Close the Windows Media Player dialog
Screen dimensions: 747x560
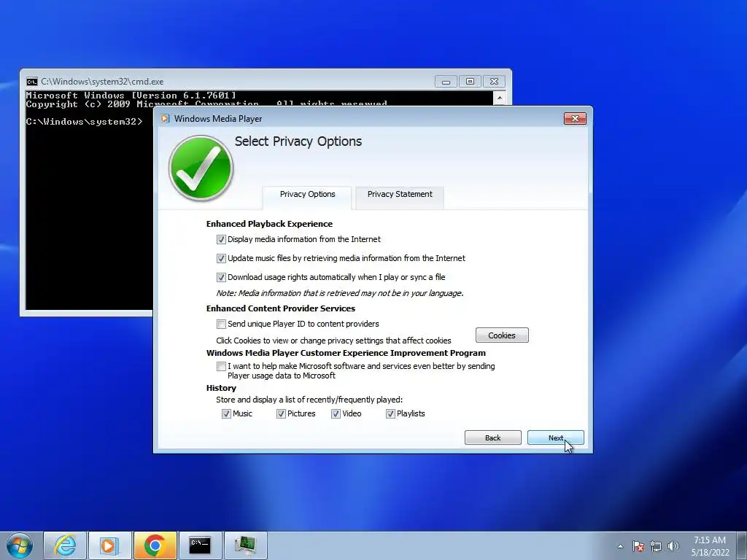575,119
